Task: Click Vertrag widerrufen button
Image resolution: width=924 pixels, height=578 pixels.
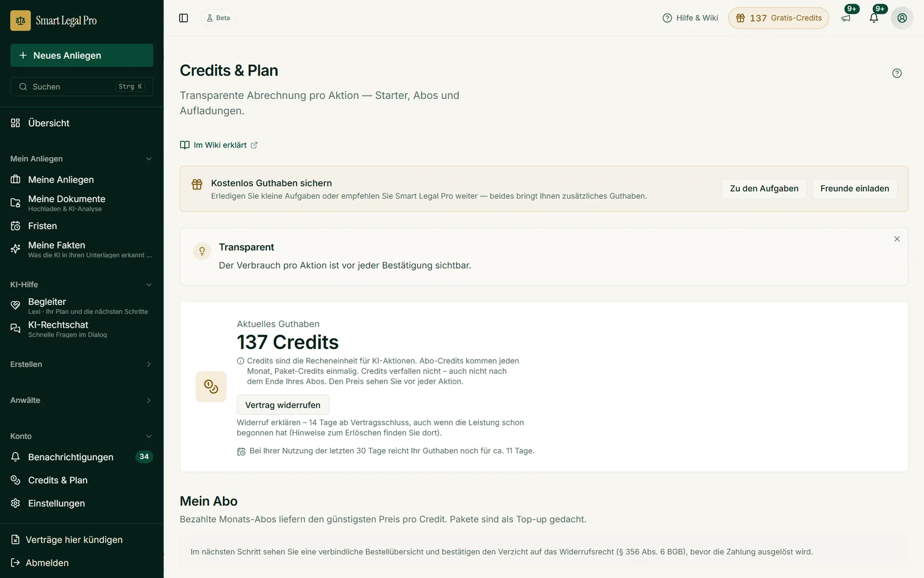Action: 283,405
